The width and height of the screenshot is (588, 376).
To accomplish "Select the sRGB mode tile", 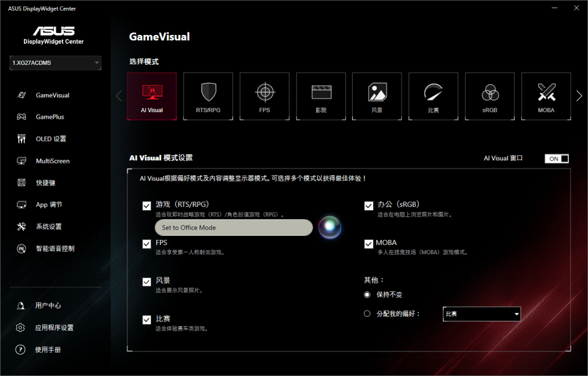I will [490, 96].
